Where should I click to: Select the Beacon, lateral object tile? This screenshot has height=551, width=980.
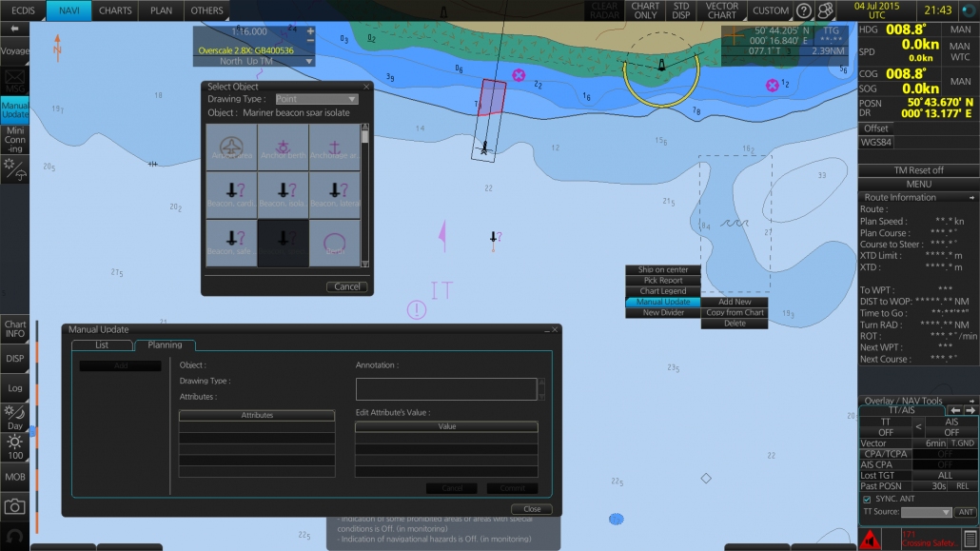click(334, 195)
